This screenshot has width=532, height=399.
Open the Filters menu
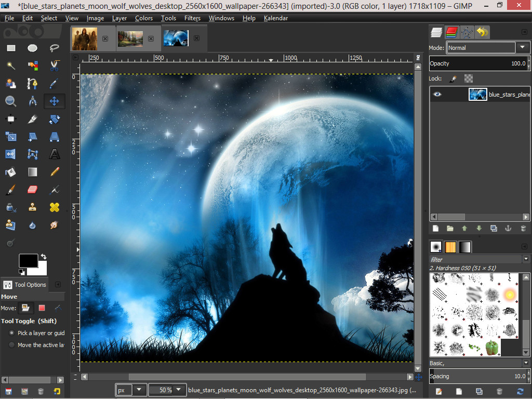pos(192,18)
